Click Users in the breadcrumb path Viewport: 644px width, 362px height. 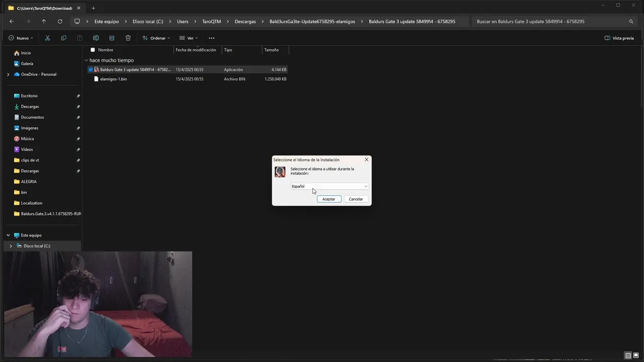point(183,22)
